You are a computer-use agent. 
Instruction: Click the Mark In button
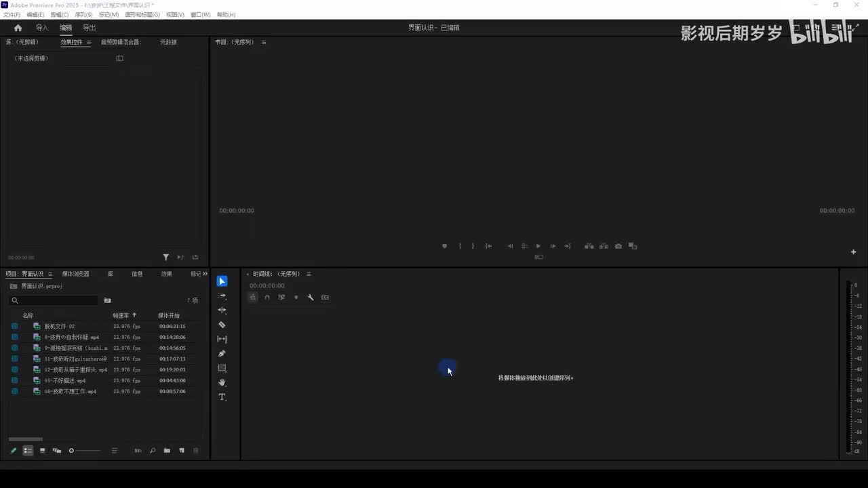460,246
